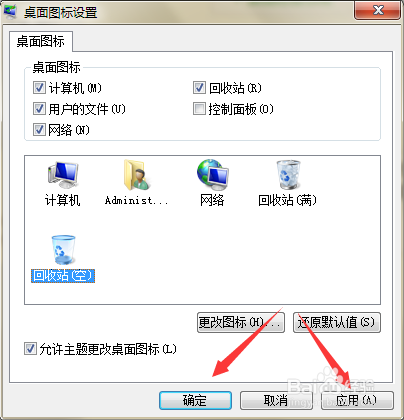Click the 取消 cancel button

[x=276, y=400]
